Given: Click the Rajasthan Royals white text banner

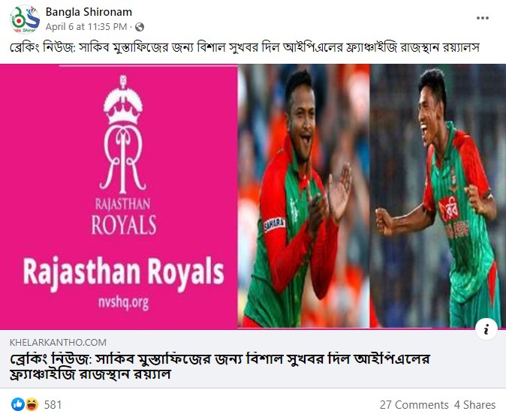Looking at the screenshot, I should point(123,272).
